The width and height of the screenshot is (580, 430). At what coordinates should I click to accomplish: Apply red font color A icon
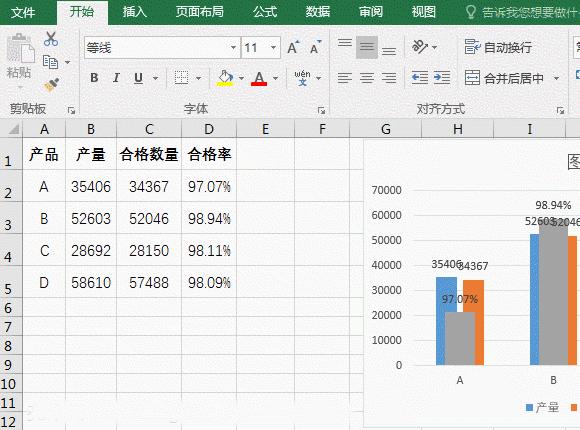pyautogui.click(x=259, y=78)
